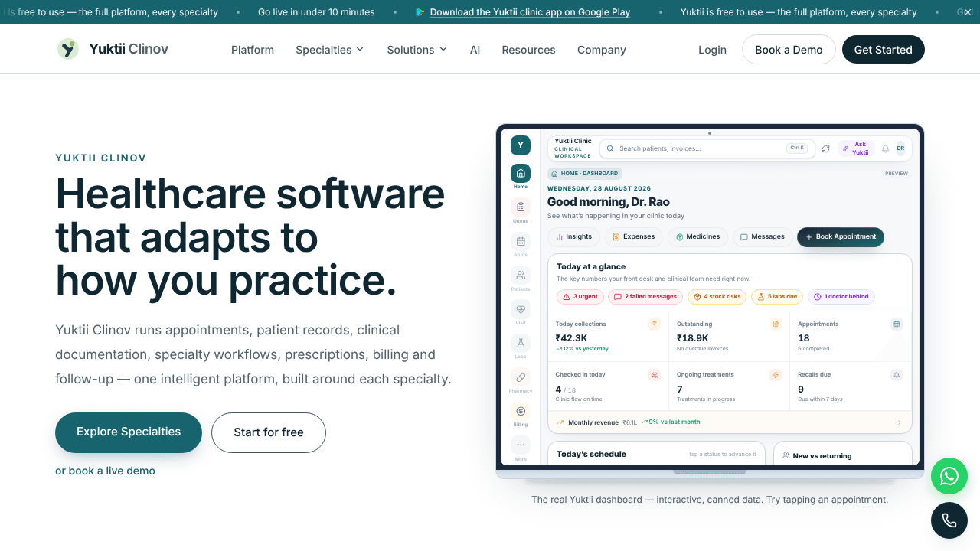Click the Book a Demo button

(789, 50)
